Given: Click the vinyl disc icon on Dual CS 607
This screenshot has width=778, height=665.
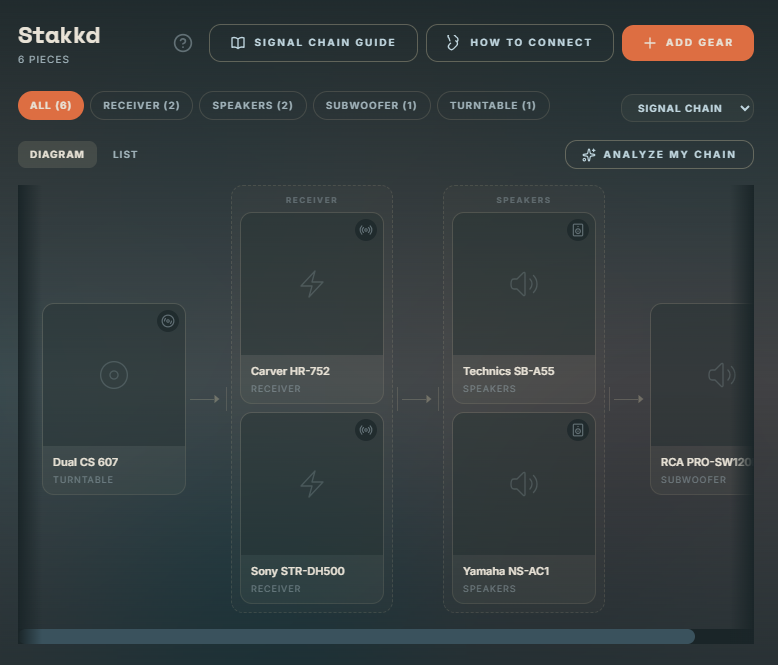Looking at the screenshot, I should coord(114,375).
